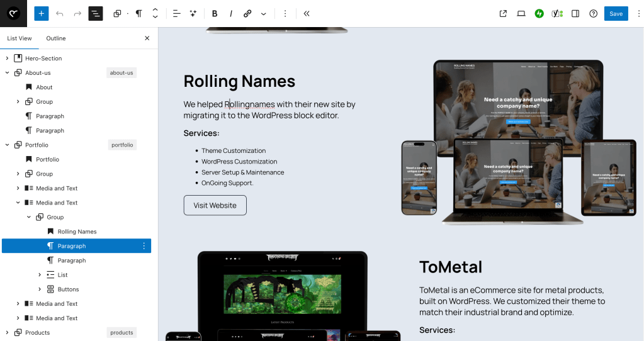Insert a link in the paragraph
The image size is (644, 341).
click(x=247, y=14)
